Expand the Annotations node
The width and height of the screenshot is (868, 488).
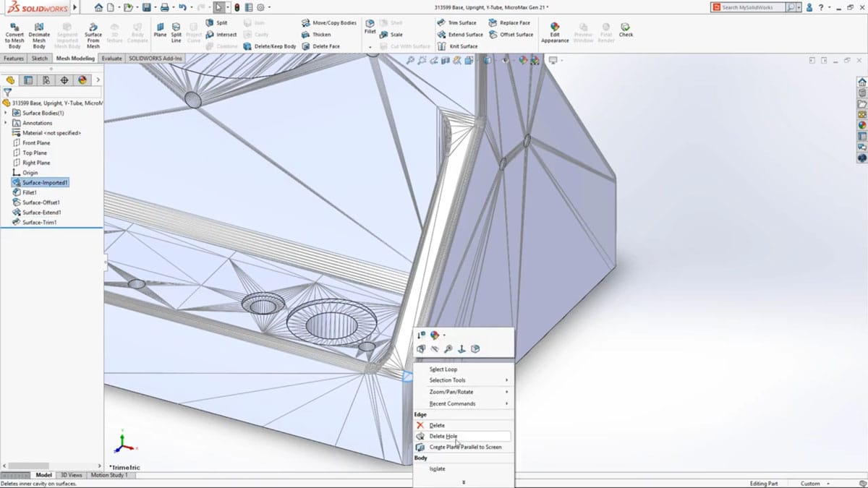(6, 123)
